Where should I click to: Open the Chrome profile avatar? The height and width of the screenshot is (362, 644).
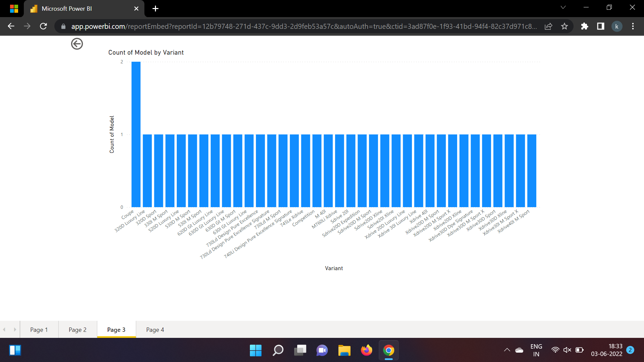click(x=617, y=26)
